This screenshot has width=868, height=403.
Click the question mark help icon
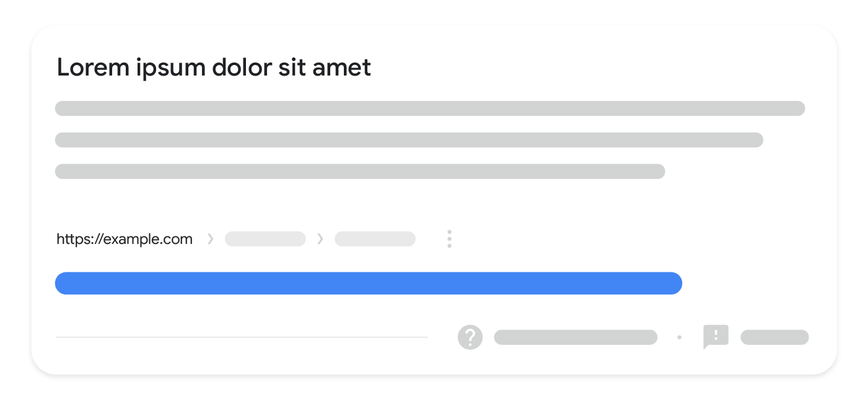click(x=470, y=337)
